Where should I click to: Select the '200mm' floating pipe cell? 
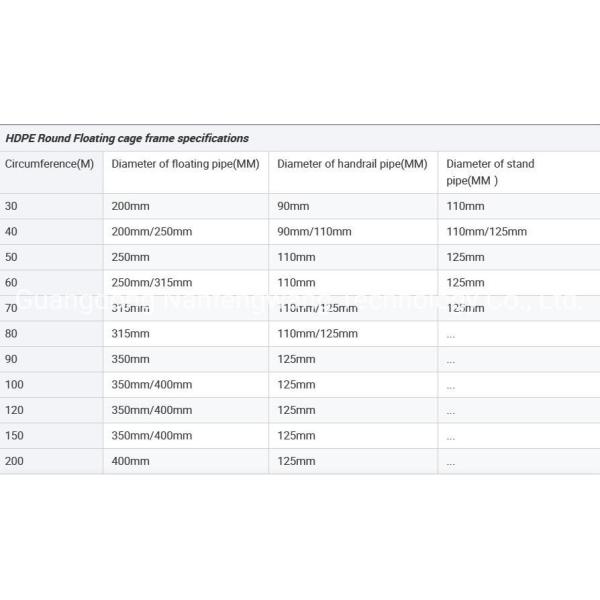pos(130,206)
